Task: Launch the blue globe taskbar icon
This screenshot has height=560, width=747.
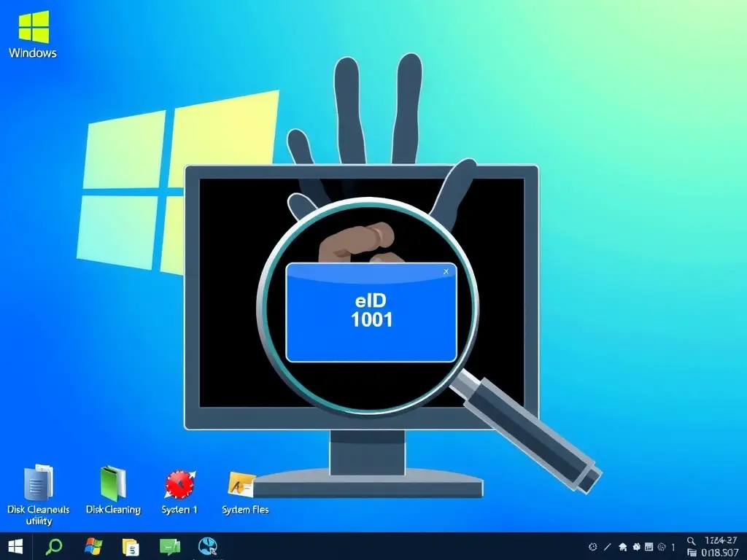Action: click(x=208, y=546)
